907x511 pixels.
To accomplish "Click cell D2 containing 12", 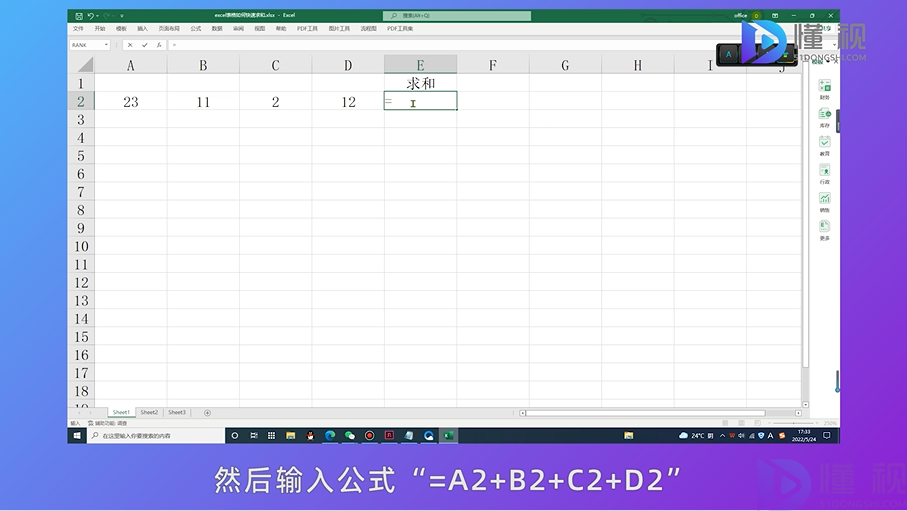I will [348, 101].
